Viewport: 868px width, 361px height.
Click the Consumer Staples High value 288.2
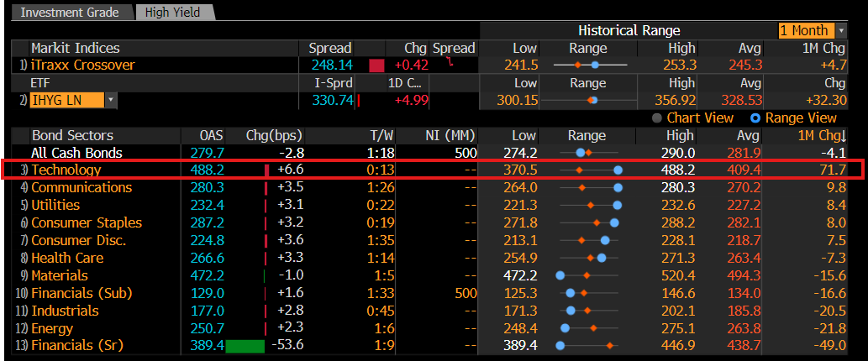point(677,222)
